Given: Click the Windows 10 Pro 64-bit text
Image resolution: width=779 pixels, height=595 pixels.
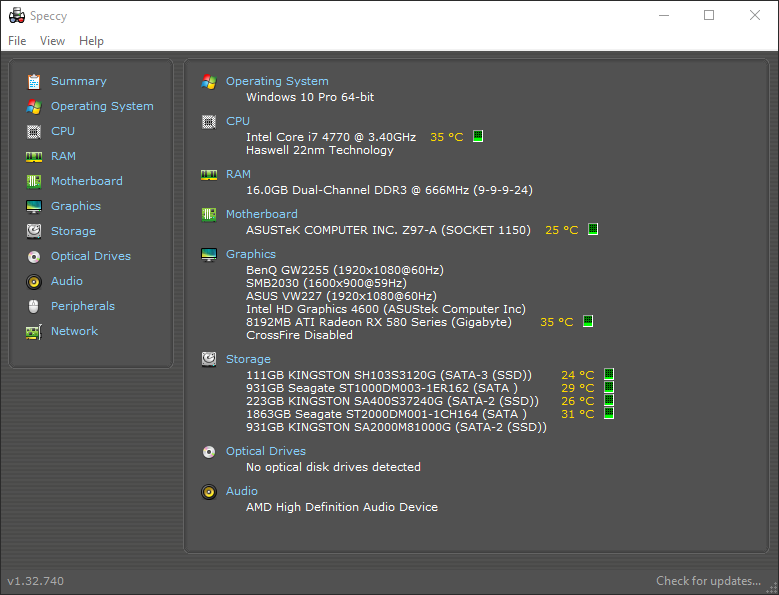Looking at the screenshot, I should click(x=310, y=97).
